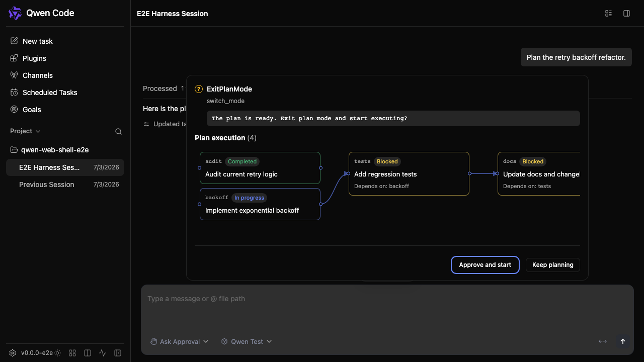Click the New task pencil icon

tap(14, 41)
